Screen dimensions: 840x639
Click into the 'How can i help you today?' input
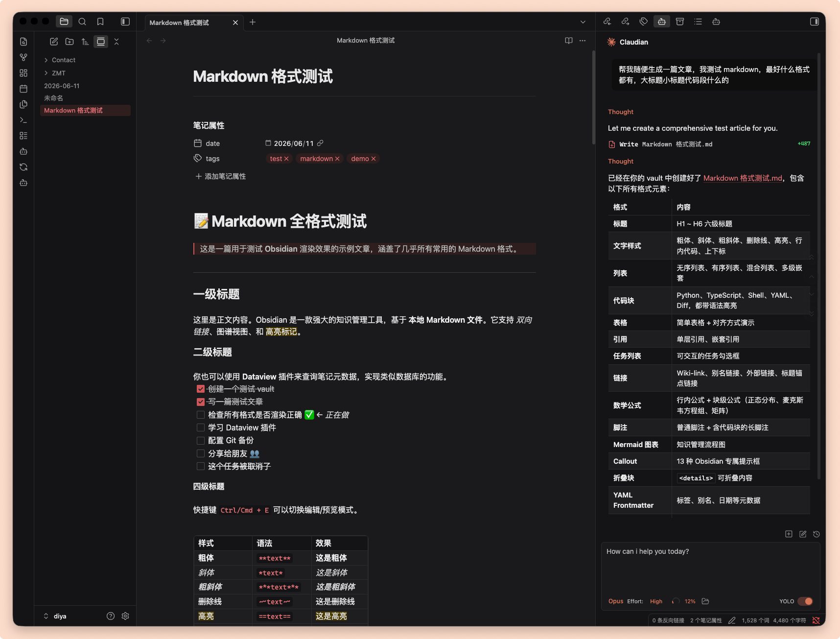click(710, 568)
